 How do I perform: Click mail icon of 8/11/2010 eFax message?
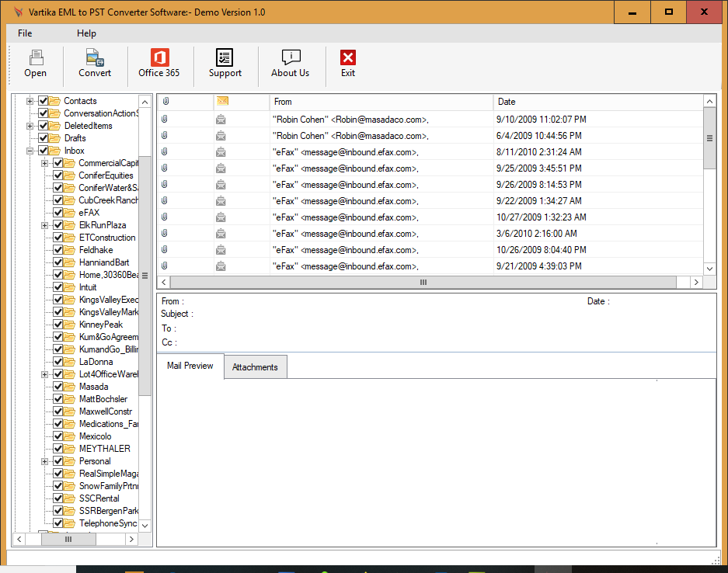(221, 151)
